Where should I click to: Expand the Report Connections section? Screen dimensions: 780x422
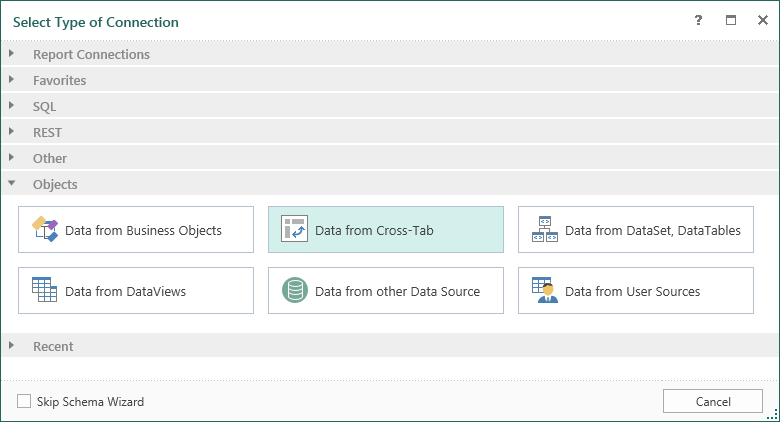click(x=12, y=54)
